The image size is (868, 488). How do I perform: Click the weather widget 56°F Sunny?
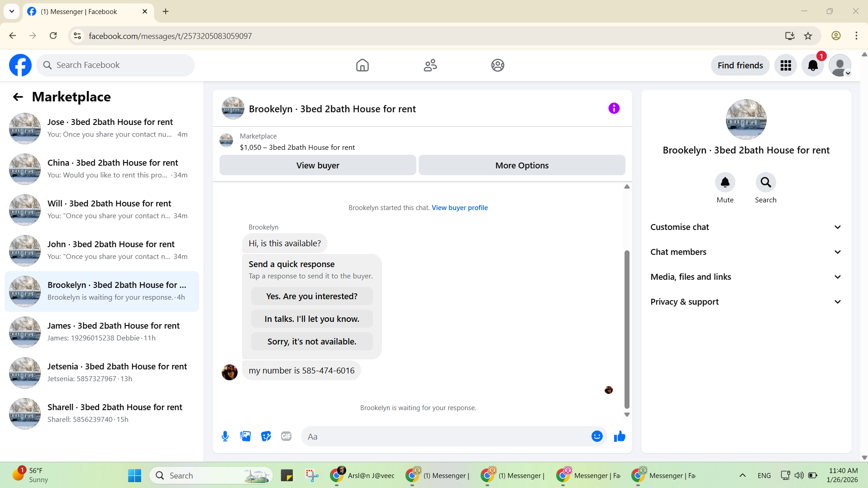click(x=30, y=475)
